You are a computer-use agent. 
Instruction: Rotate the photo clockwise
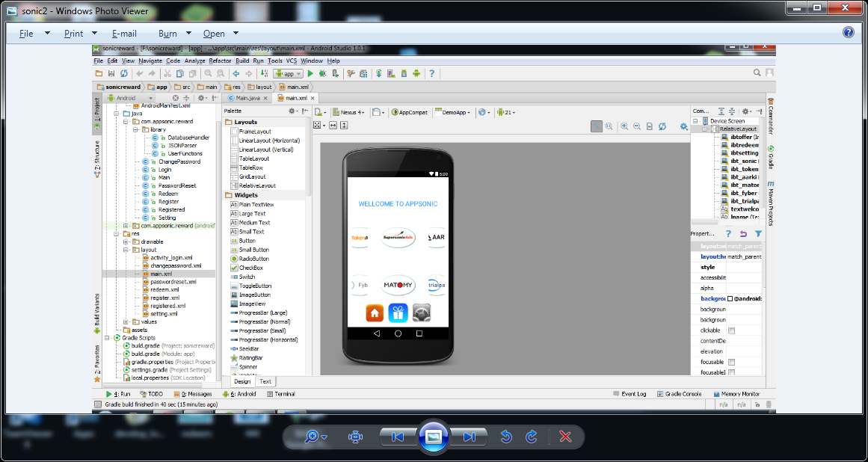532,437
